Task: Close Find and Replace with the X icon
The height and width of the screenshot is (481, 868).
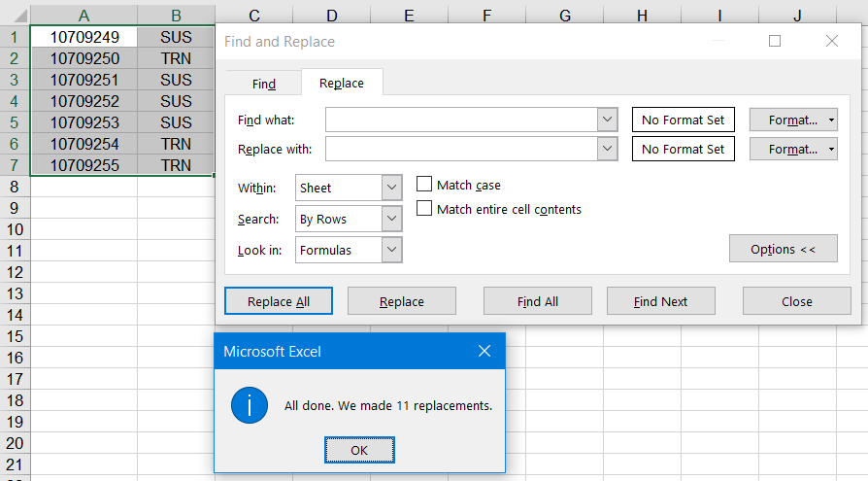Action: click(831, 41)
